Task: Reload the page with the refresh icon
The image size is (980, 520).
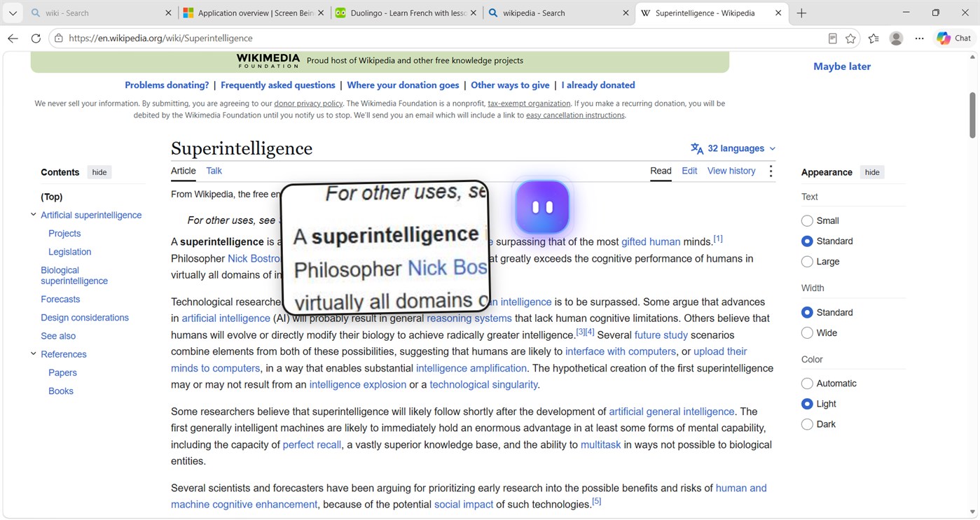Action: pos(36,38)
